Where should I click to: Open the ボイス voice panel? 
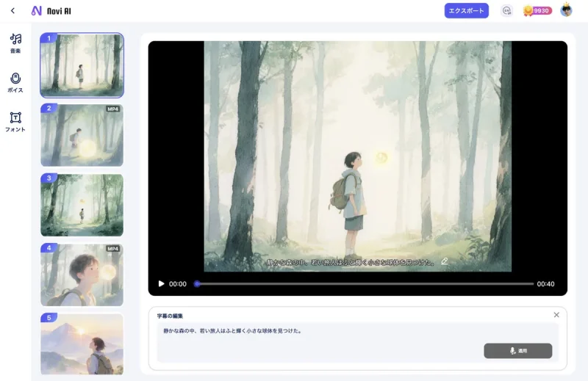coord(15,82)
